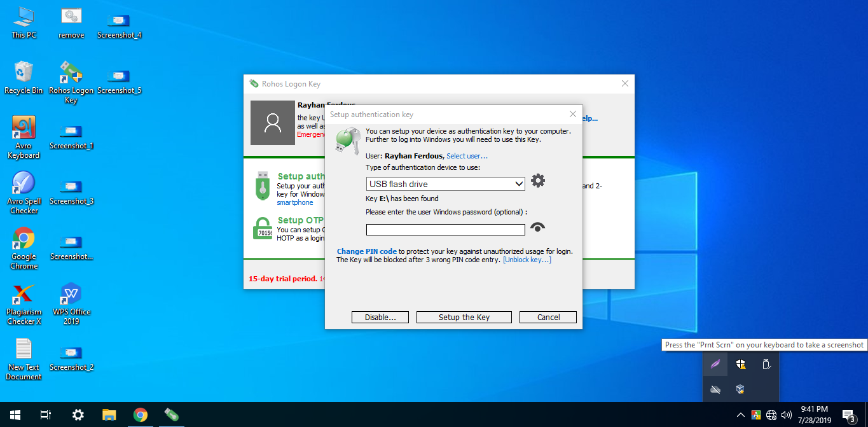Collapse the hidden tray icons chevron

point(741,415)
